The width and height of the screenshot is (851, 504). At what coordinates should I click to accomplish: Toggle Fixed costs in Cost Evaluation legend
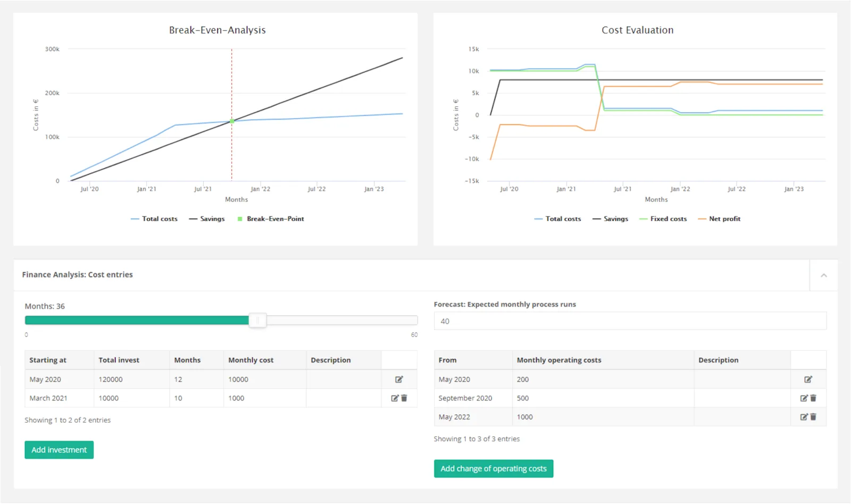[x=663, y=219]
